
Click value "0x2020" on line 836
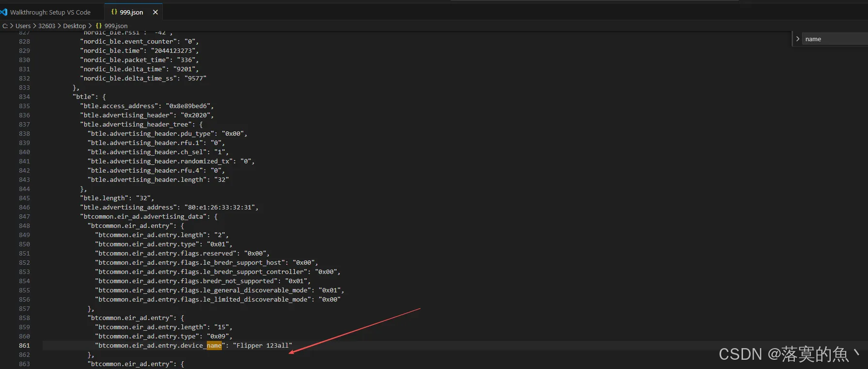coord(196,115)
